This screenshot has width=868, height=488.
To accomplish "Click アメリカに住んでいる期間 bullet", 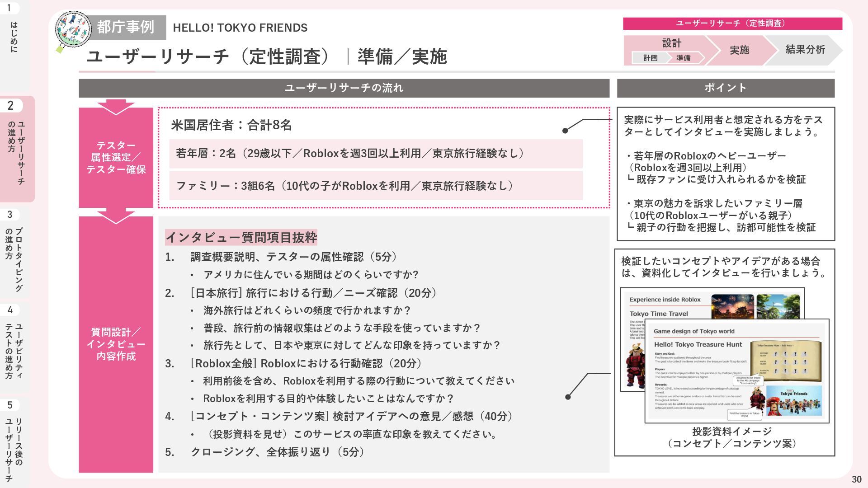I will [311, 275].
